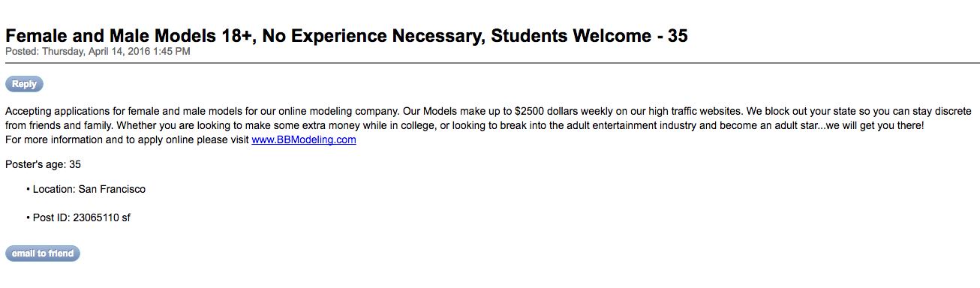Select the Posted date line
Viewport: 980px width, 288px height.
point(98,52)
